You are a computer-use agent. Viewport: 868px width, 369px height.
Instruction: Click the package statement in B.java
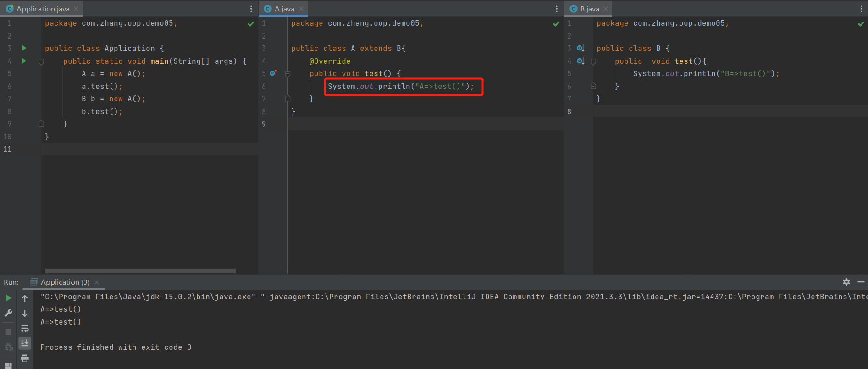663,23
